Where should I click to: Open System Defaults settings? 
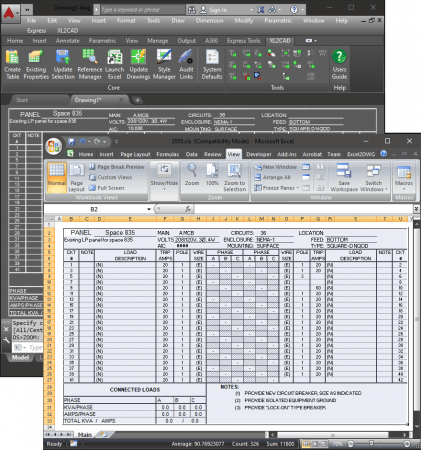click(x=212, y=64)
